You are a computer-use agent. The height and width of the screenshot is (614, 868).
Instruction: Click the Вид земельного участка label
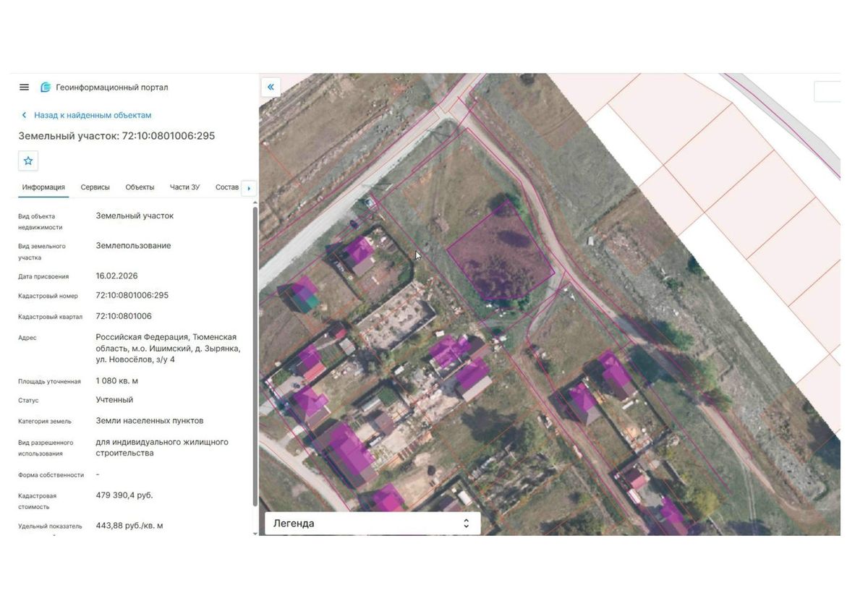[x=42, y=252]
